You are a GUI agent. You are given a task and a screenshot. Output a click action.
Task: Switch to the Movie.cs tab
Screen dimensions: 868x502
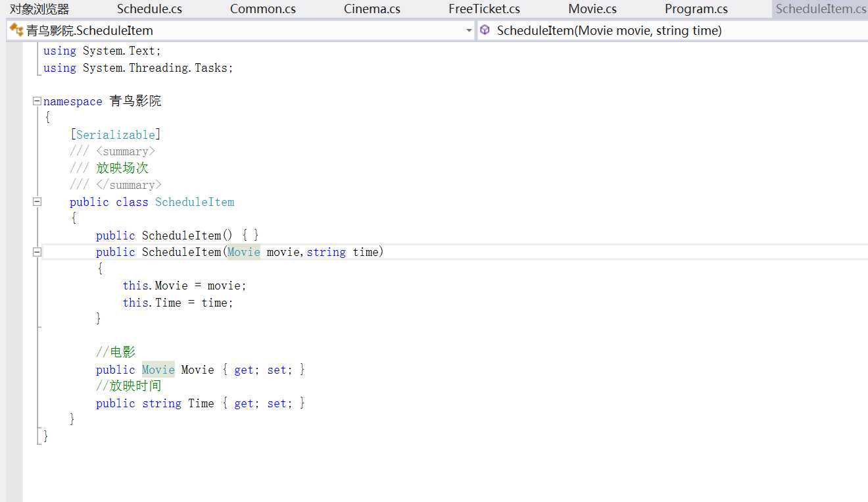(592, 9)
